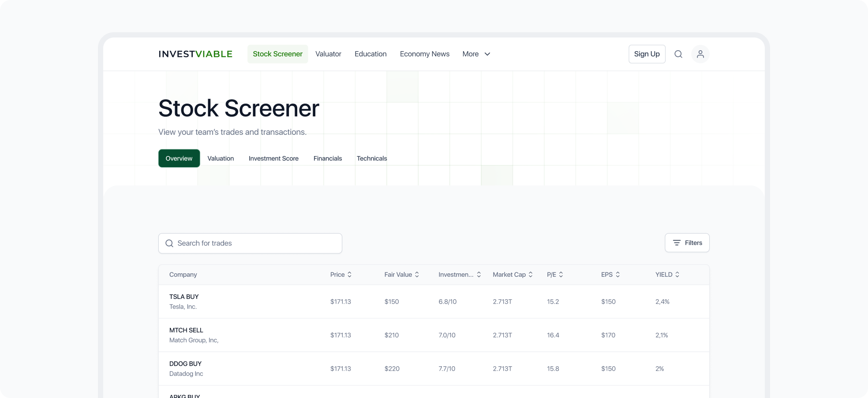Click the INVESTVIABLE logo
This screenshot has width=868, height=398.
point(195,54)
